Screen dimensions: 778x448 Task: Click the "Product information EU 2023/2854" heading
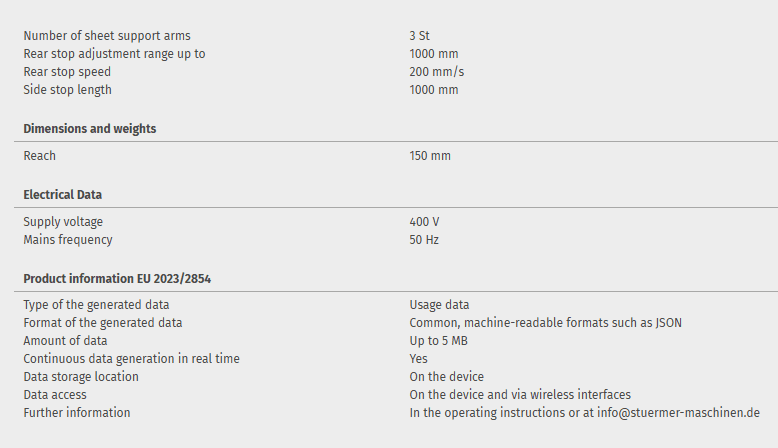[x=117, y=279]
